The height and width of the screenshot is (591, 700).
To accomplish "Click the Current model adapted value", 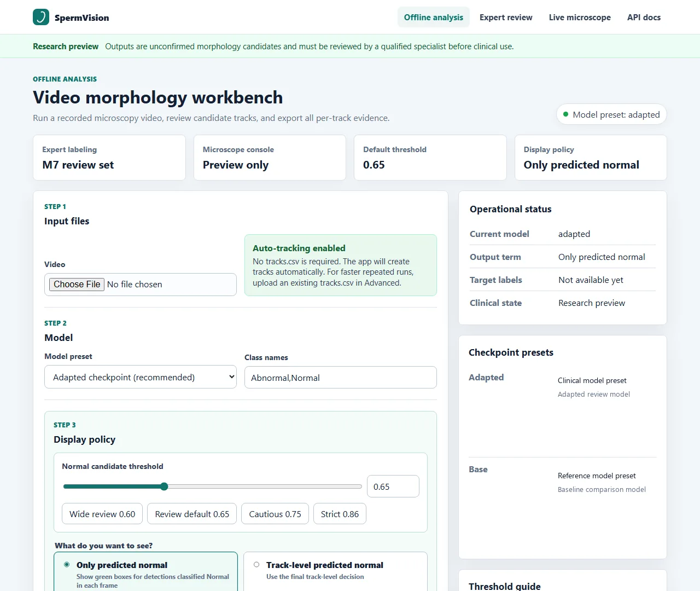I will [574, 234].
